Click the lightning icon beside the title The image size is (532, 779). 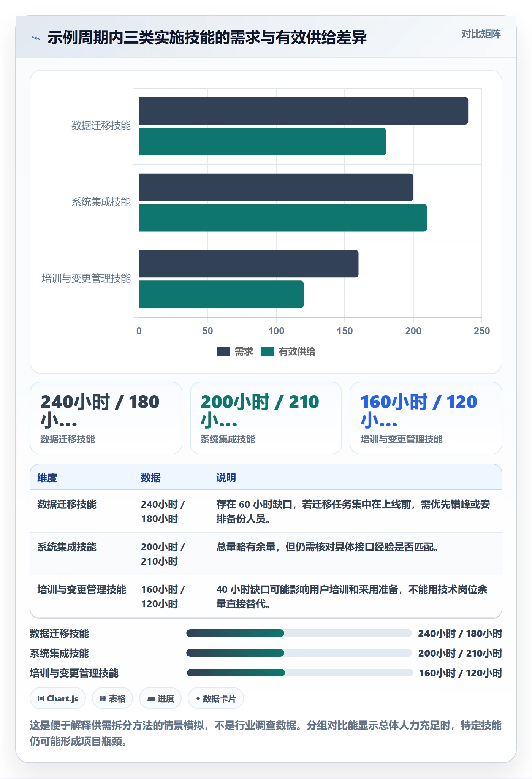click(x=36, y=38)
